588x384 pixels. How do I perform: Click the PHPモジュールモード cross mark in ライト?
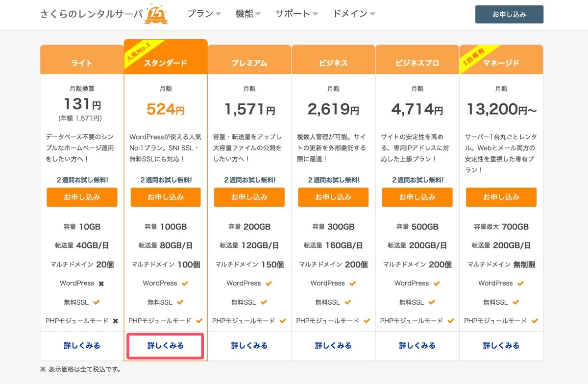[116, 321]
